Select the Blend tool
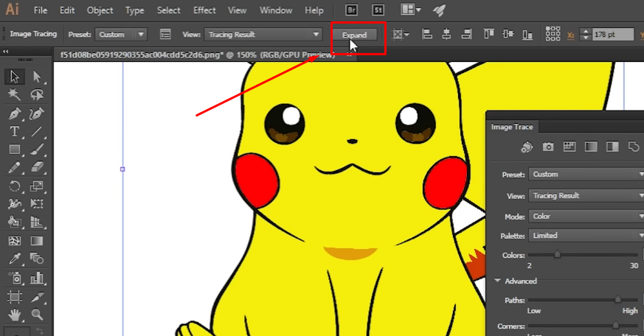644x336 pixels. 37,259
